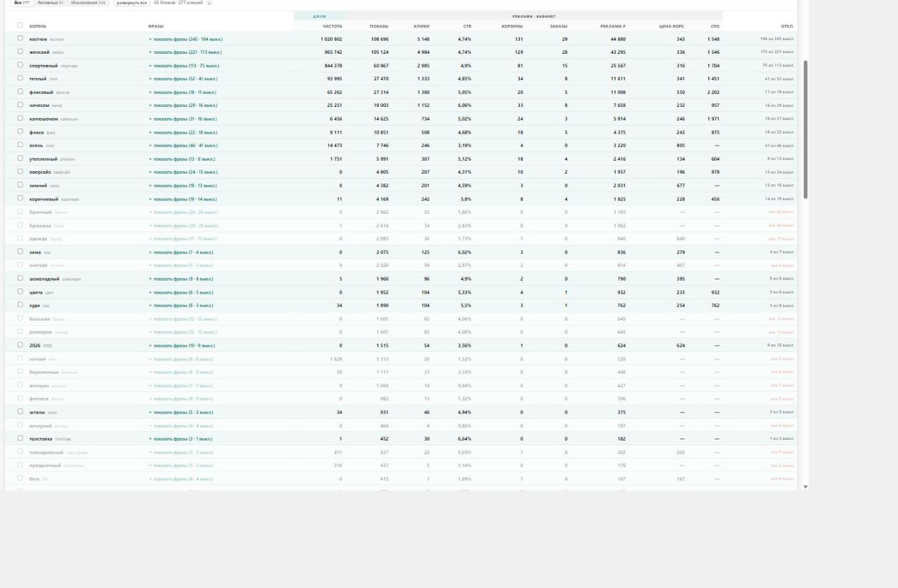898x588 pixels.
Task: Click the худи root keyword
Action: pyautogui.click(x=35, y=305)
